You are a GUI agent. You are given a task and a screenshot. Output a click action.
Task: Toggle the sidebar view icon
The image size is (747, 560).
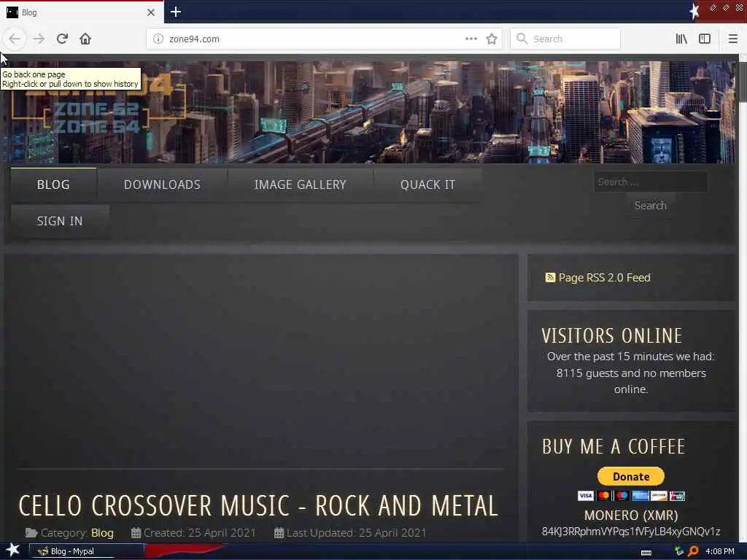705,39
